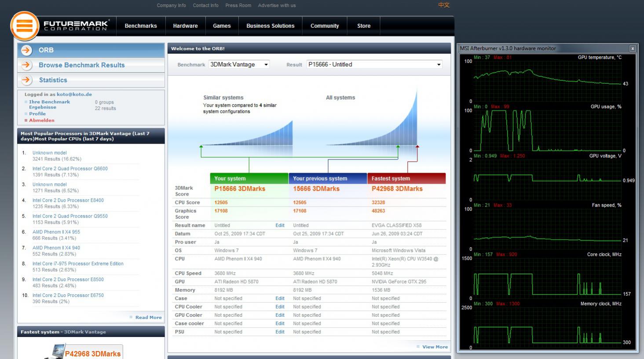Click Edit in the Case cooler row
This screenshot has width=644, height=359.
[280, 323]
